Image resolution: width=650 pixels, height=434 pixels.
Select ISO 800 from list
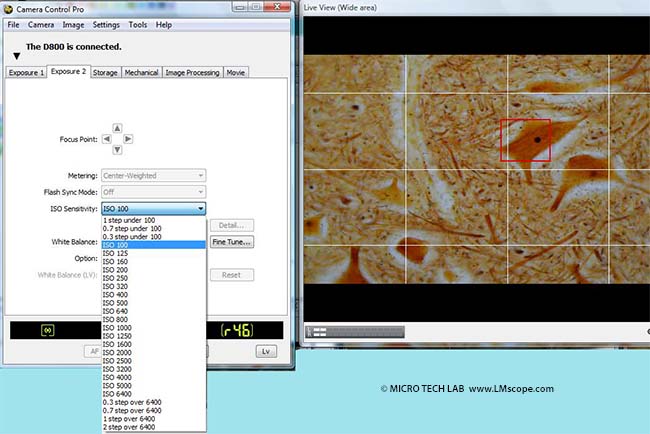(x=154, y=320)
